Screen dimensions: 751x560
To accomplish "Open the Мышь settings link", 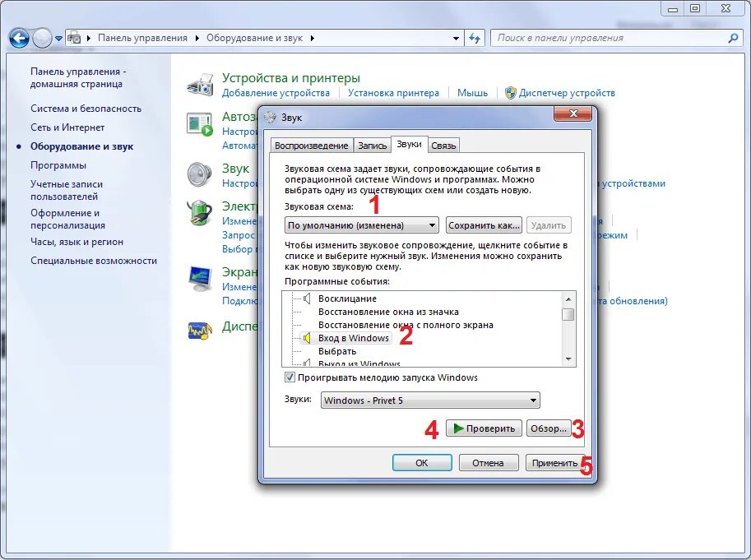I will tap(472, 93).
